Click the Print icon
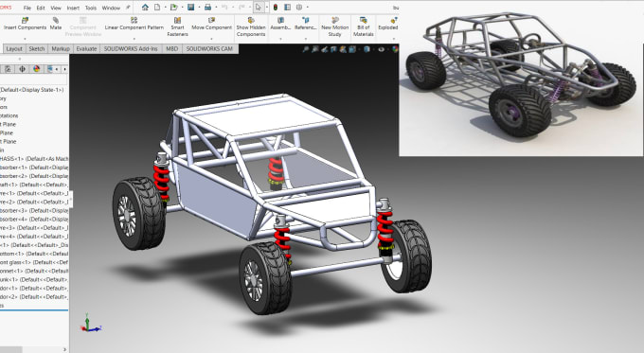Viewport: 644px width, 353px height. click(207, 8)
